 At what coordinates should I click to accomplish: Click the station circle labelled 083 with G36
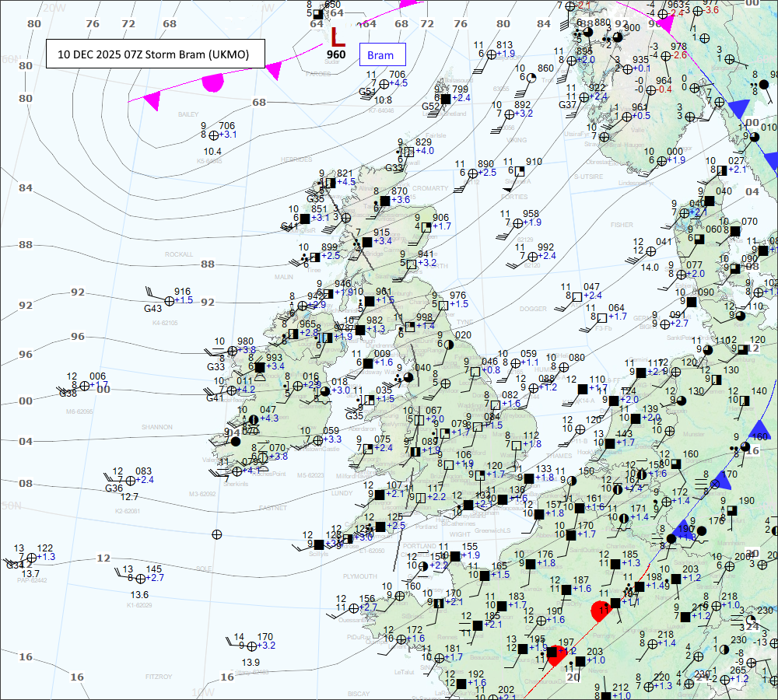130,481
